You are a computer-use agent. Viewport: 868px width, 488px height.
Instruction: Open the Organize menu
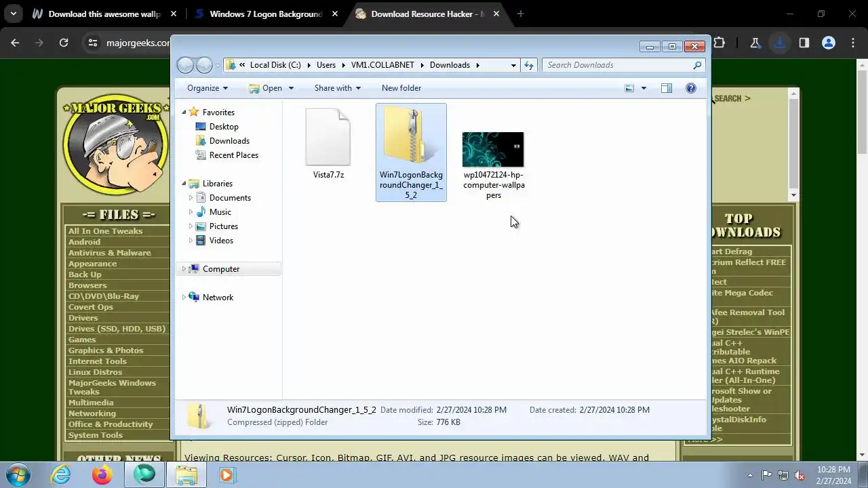208,88
